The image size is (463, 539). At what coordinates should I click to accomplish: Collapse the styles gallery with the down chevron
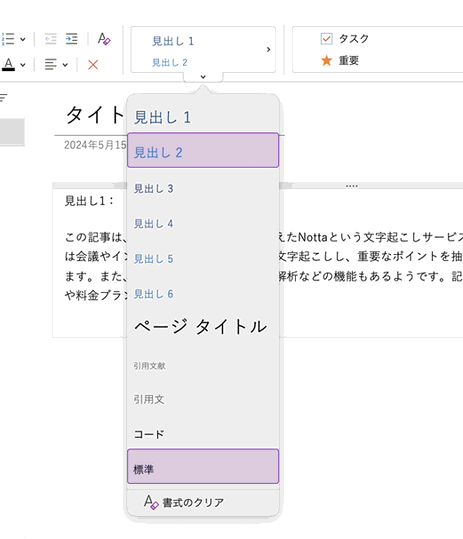(203, 77)
